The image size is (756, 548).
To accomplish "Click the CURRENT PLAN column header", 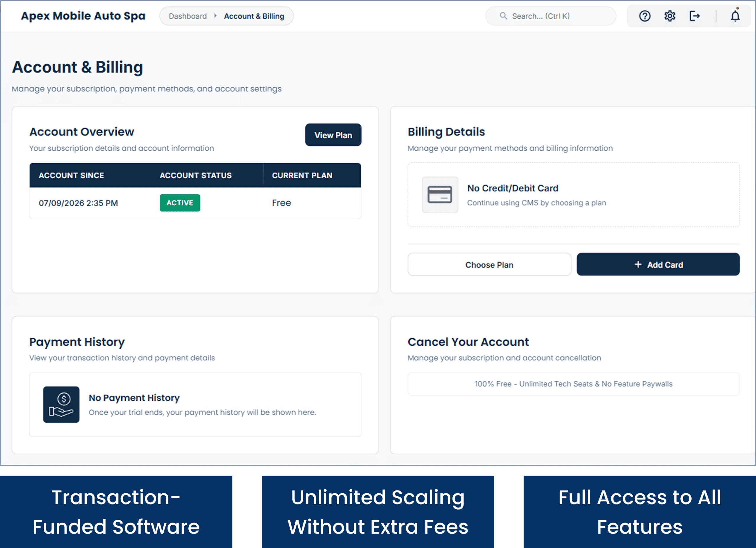I will (302, 175).
